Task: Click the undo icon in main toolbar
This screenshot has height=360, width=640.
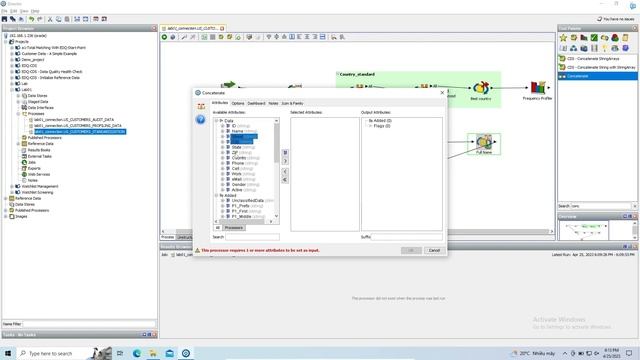Action: pyautogui.click(x=31, y=19)
